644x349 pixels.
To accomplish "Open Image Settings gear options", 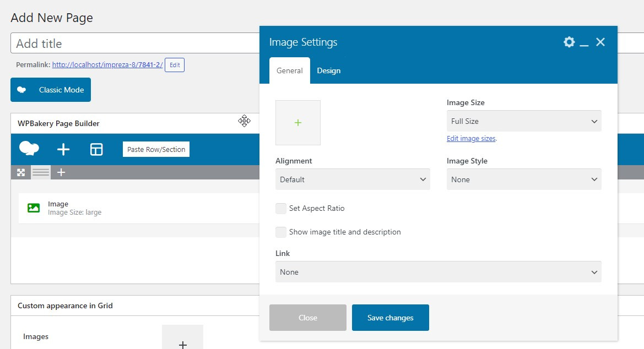I will [569, 42].
